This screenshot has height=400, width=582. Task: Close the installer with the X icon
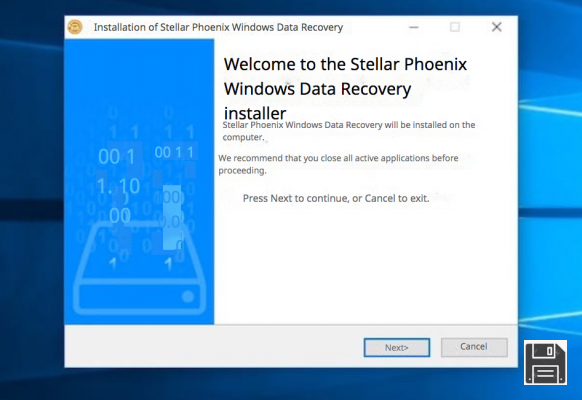pos(497,27)
